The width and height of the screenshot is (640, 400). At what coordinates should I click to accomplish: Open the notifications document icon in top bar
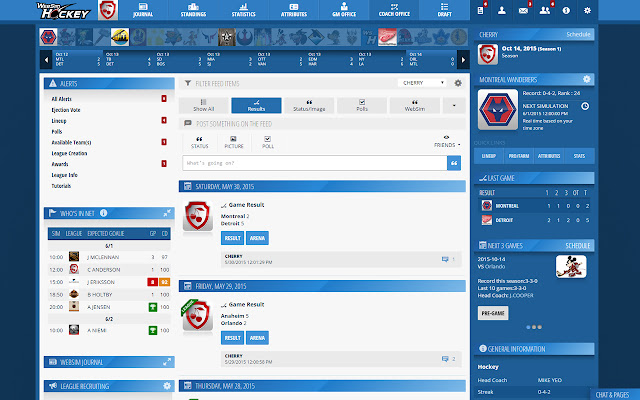pyautogui.click(x=480, y=11)
